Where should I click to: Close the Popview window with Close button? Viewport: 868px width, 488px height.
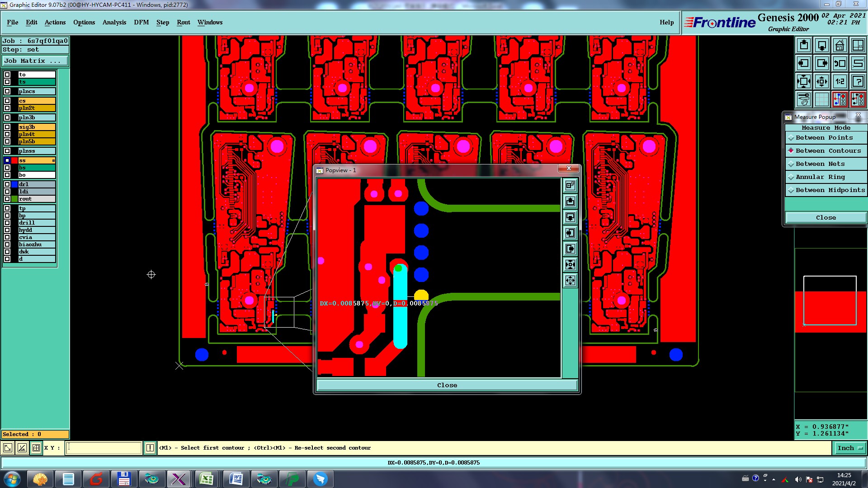click(447, 385)
